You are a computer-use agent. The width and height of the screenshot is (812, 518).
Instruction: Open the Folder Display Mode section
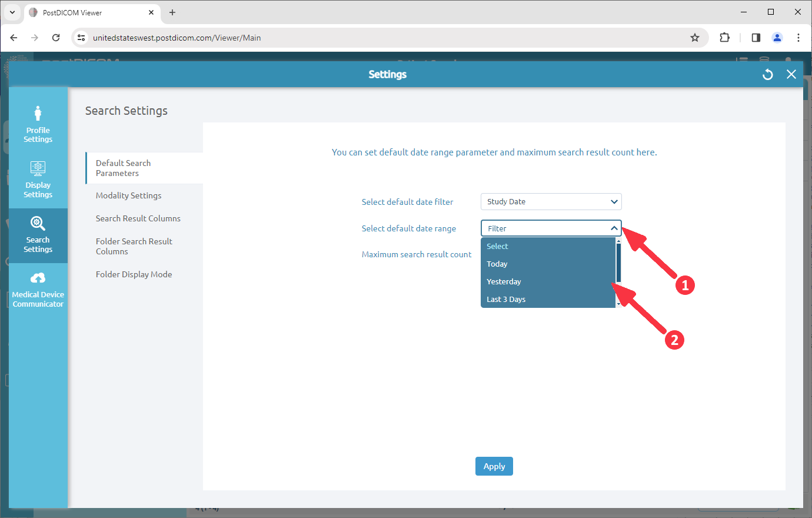(x=134, y=274)
